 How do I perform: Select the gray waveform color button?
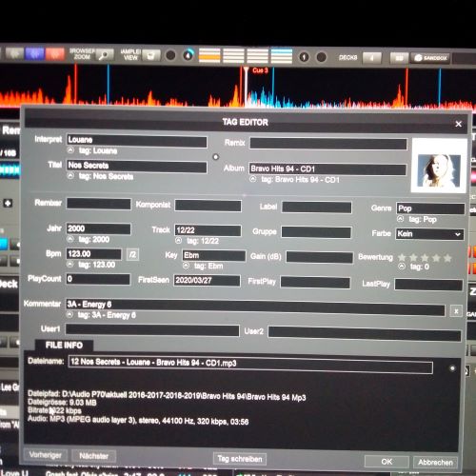pyautogui.click(x=14, y=54)
